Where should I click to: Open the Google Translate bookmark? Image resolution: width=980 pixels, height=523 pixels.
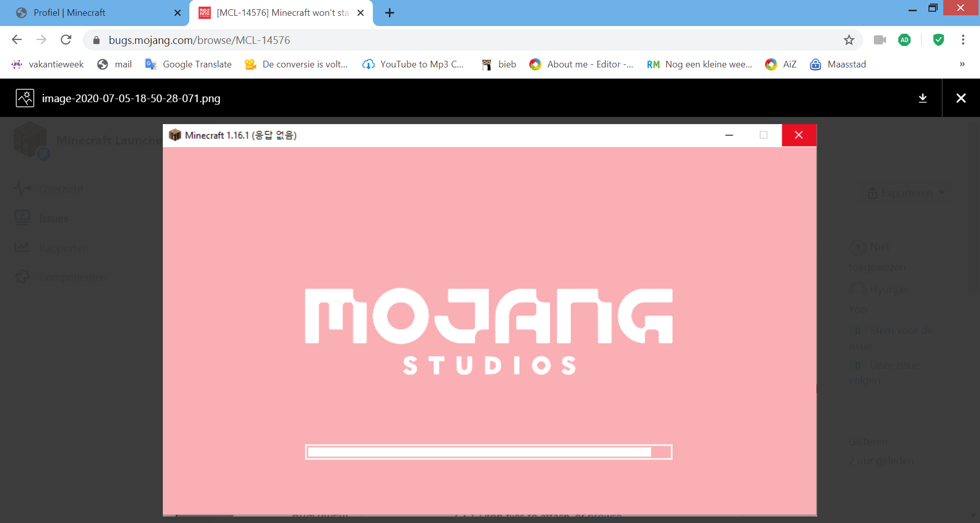pos(188,64)
